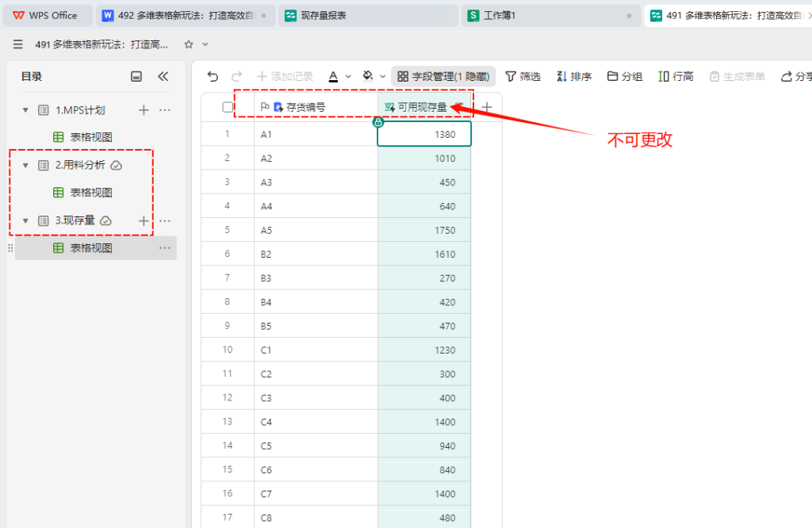Open table view under 1.MPS计划

pyautogui.click(x=91, y=137)
